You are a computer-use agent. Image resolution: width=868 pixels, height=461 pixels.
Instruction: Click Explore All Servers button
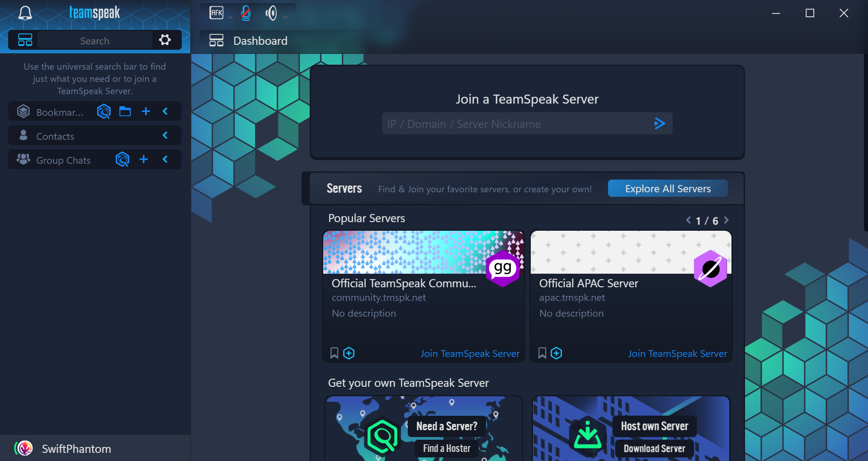click(x=667, y=189)
